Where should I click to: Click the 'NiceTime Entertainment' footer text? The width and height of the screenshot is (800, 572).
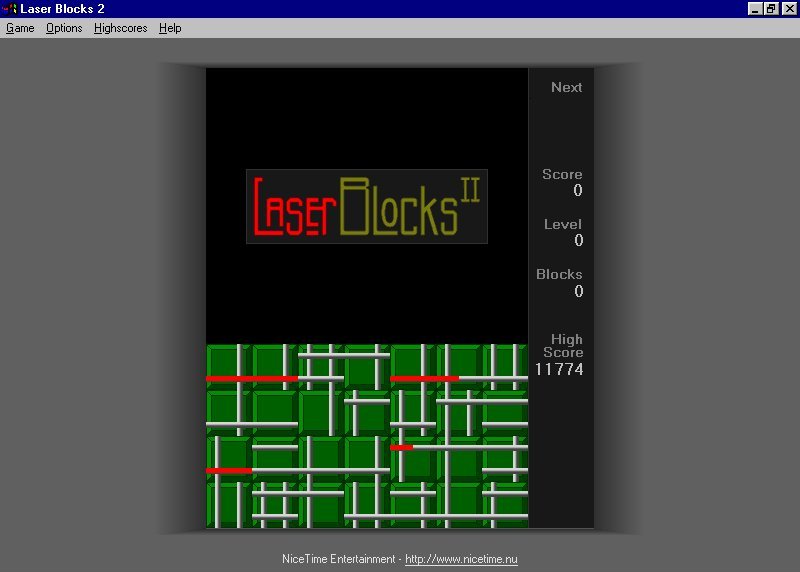point(338,559)
